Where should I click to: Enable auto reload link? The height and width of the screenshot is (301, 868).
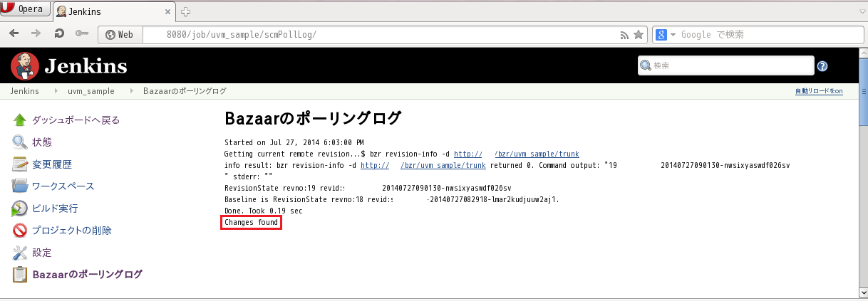(x=819, y=91)
